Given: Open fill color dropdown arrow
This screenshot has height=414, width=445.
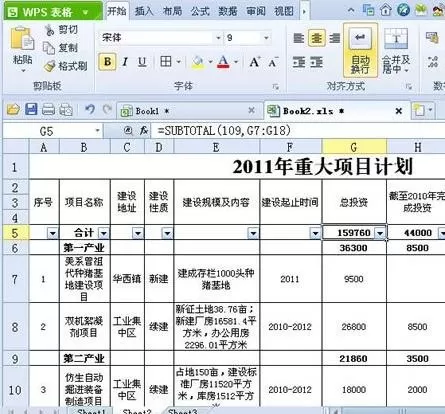Looking at the screenshot, I should click(210, 62).
